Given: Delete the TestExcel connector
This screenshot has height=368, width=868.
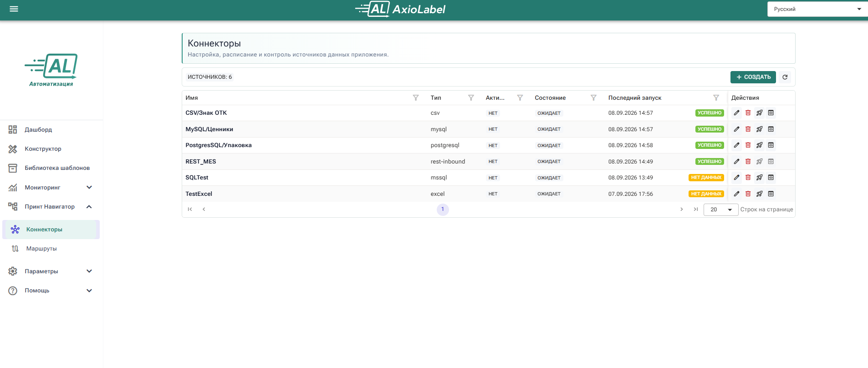Looking at the screenshot, I should coord(748,194).
